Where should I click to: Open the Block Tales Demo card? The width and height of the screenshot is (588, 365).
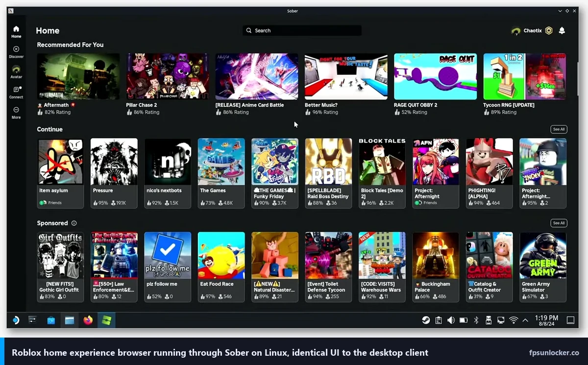coord(382,173)
